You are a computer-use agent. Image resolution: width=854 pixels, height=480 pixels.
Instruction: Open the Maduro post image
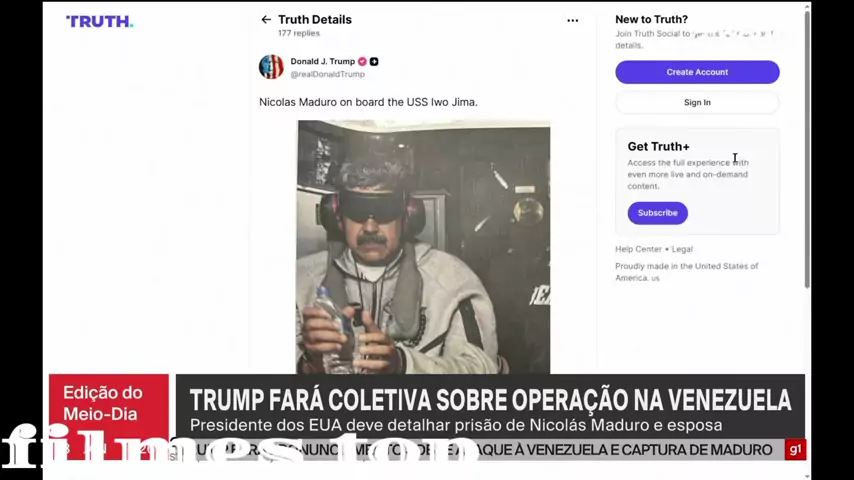coord(423,247)
